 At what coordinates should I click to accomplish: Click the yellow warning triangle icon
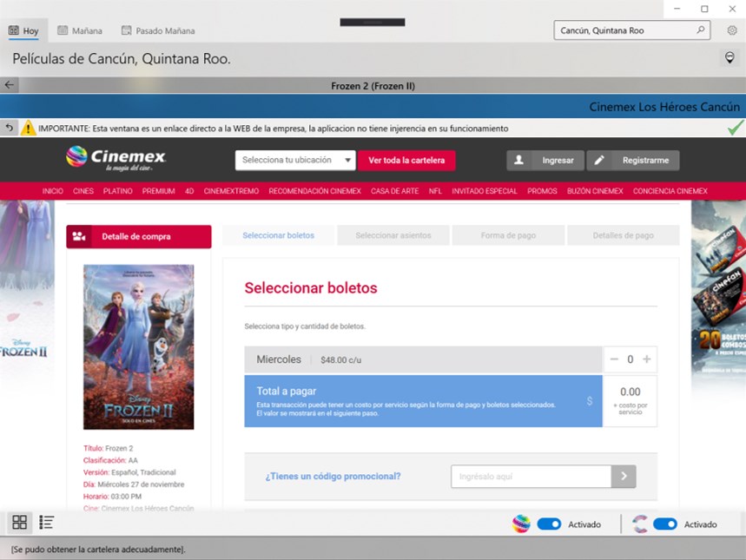point(28,128)
